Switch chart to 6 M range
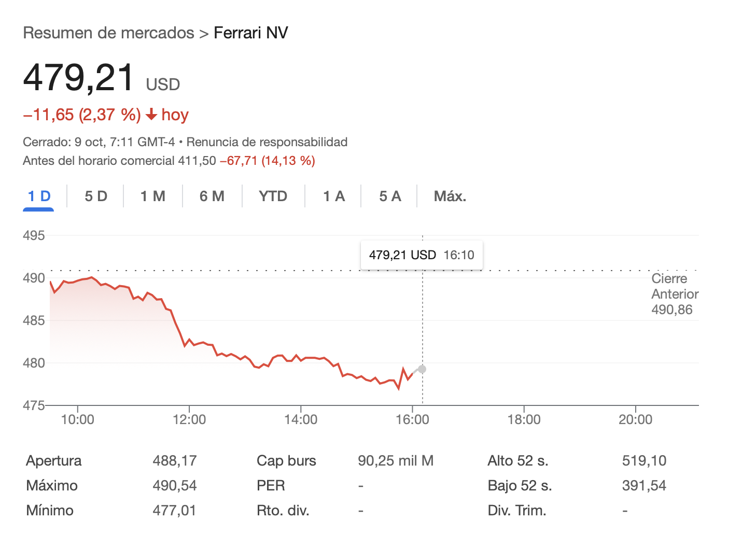 coord(212,196)
